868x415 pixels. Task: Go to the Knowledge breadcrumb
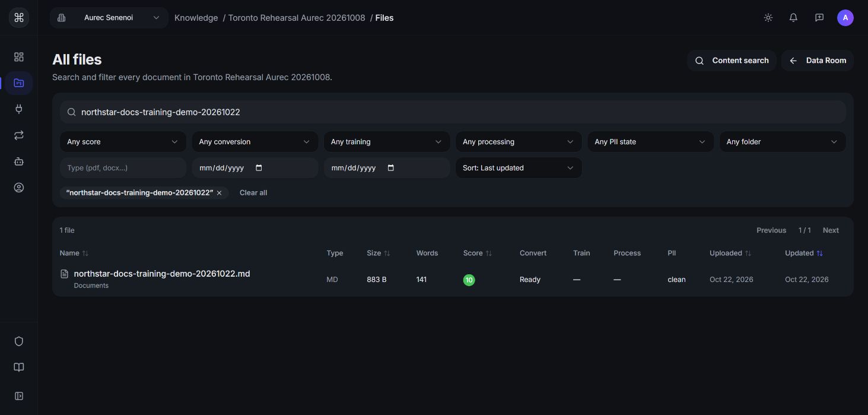[196, 18]
